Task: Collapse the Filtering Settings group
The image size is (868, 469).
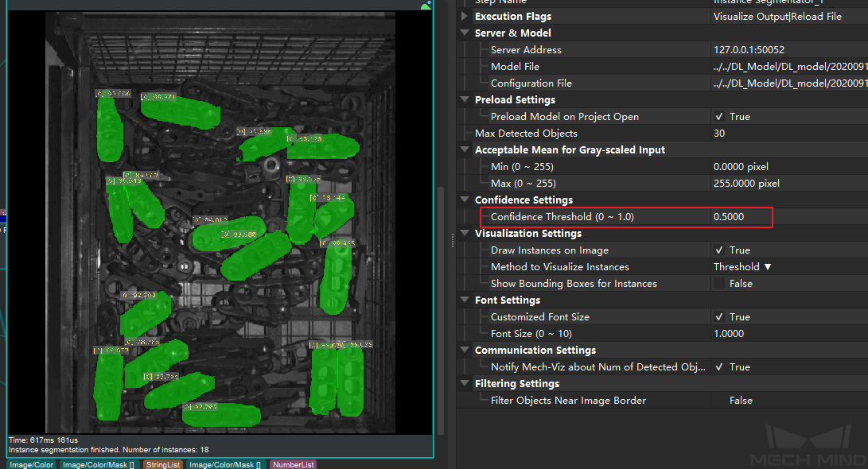Action: 465,384
